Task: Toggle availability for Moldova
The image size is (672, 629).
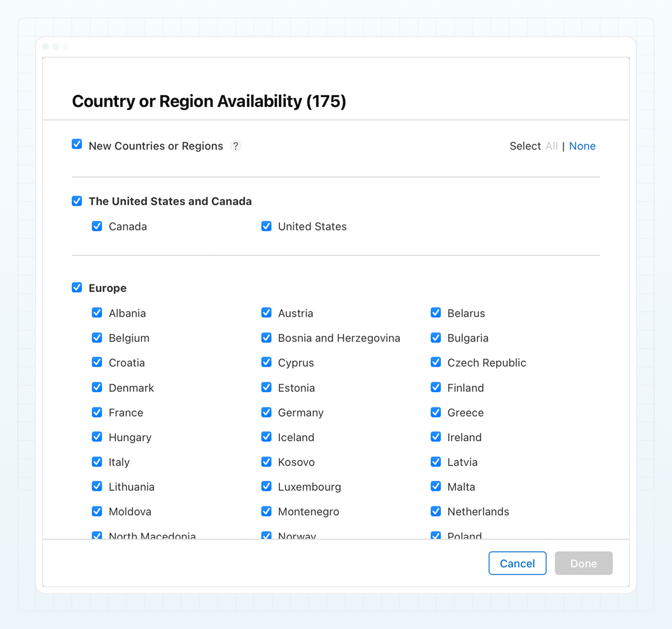Action: coord(97,511)
